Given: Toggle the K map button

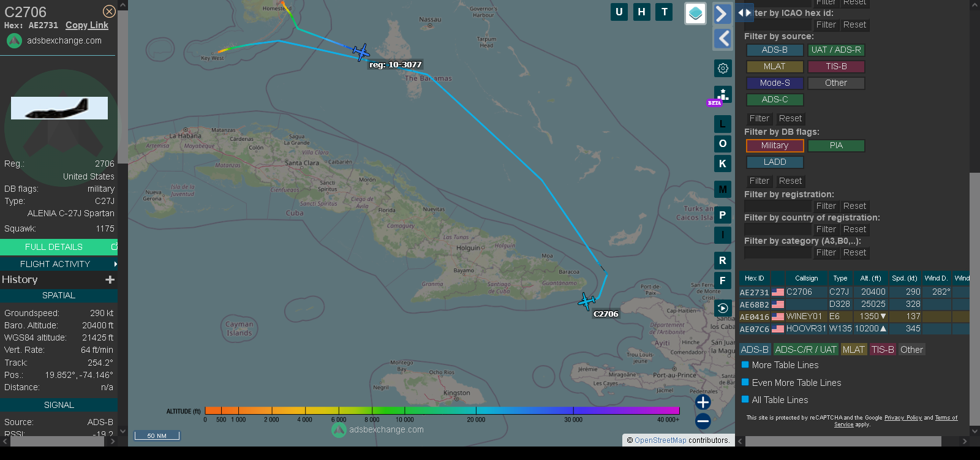Looking at the screenshot, I should pos(723,164).
